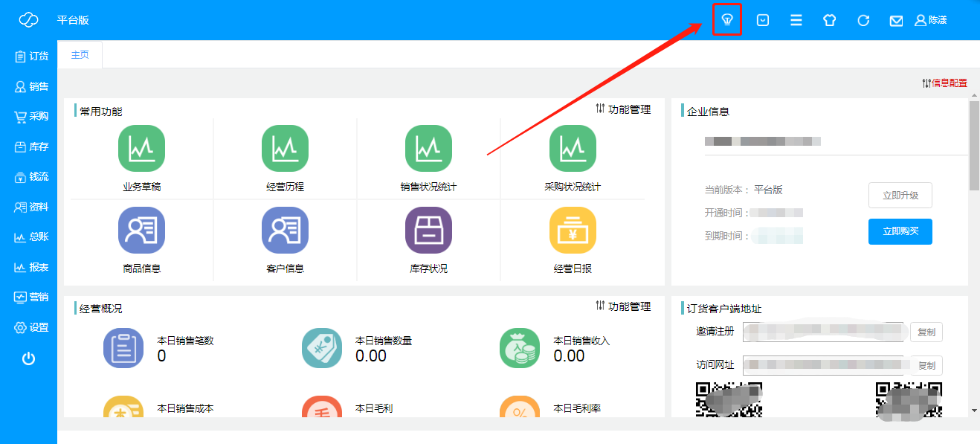Image resolution: width=980 pixels, height=444 pixels.
Task: Open the 经营历程 icon
Action: (285, 149)
